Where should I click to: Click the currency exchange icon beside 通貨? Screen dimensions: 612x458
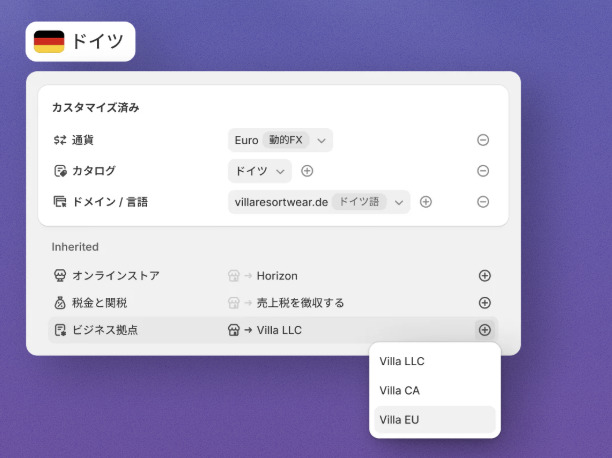[x=60, y=140]
